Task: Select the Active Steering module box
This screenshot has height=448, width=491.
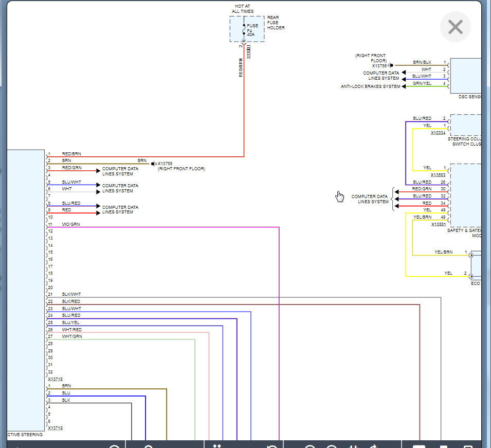Action: (x=26, y=288)
